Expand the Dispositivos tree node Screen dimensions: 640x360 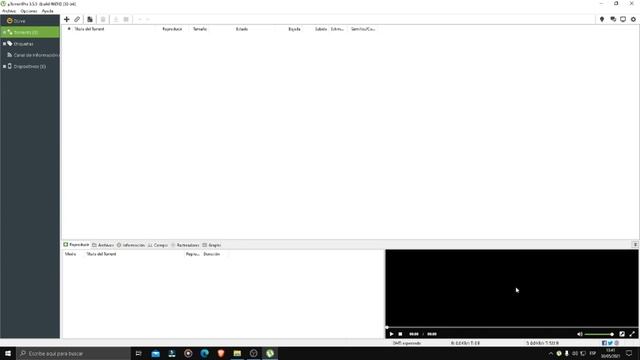pos(4,66)
